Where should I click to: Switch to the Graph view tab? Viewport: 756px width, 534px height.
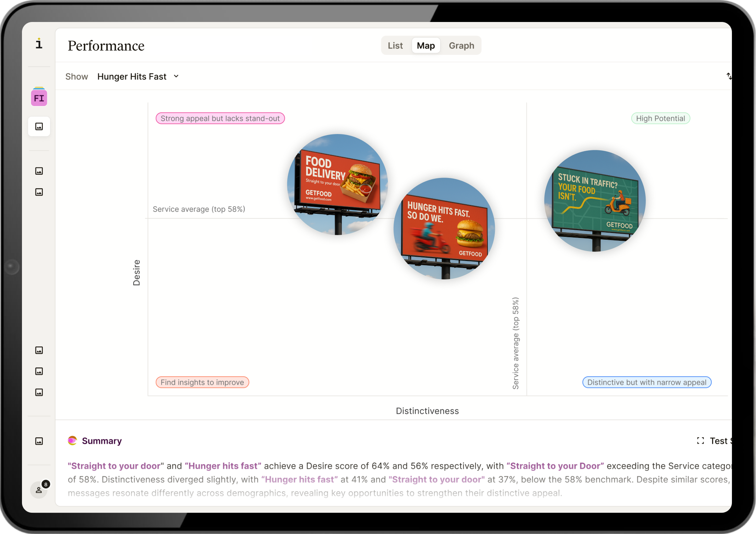(461, 46)
